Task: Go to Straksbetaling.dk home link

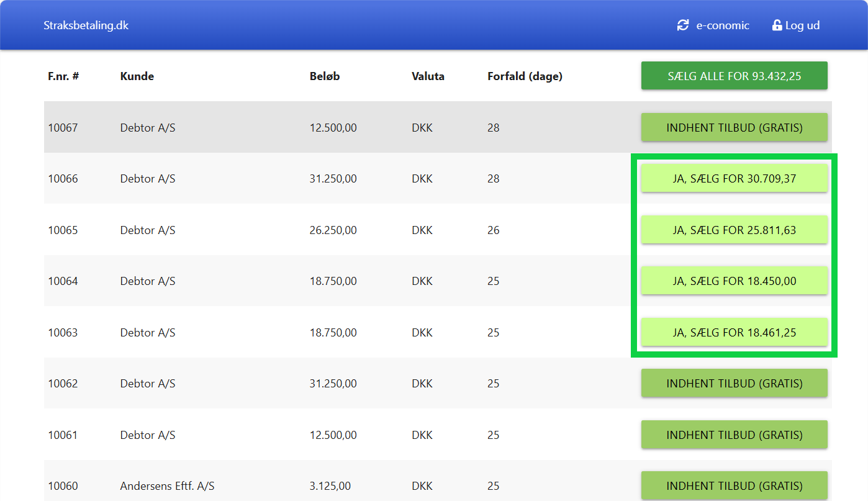Action: pyautogui.click(x=86, y=25)
